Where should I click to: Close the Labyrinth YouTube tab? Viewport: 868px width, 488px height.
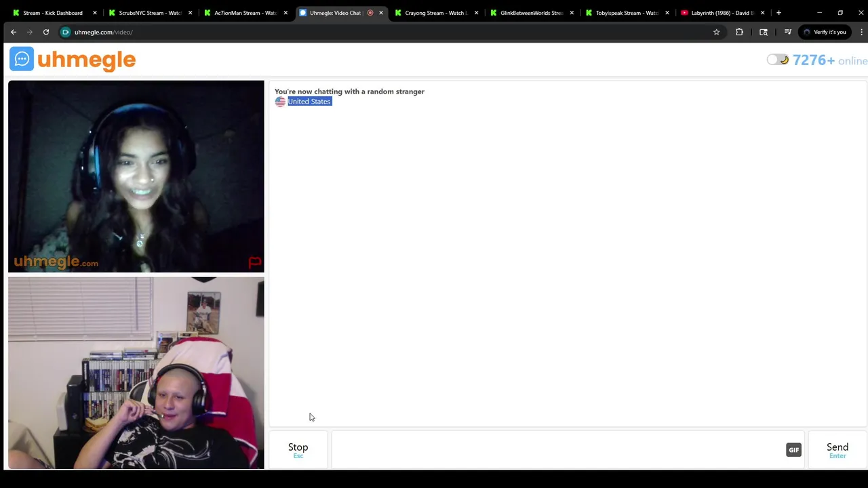tap(763, 13)
